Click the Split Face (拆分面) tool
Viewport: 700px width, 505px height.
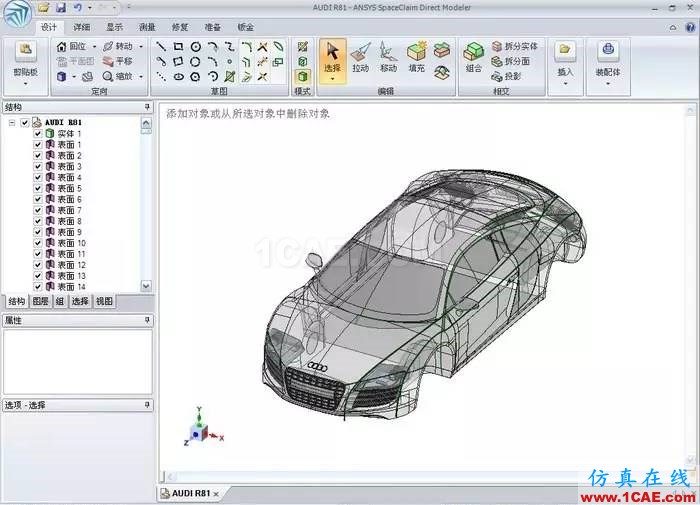(x=510, y=61)
